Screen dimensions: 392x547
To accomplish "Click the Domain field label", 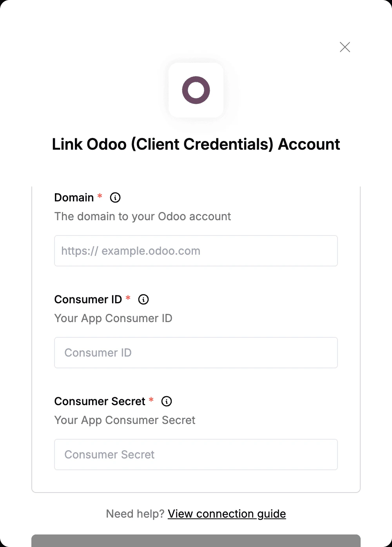I will pyautogui.click(x=74, y=197).
